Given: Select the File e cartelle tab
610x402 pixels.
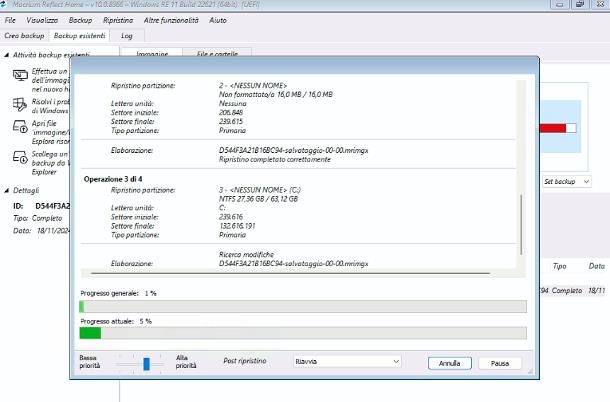Looking at the screenshot, I should coord(217,54).
